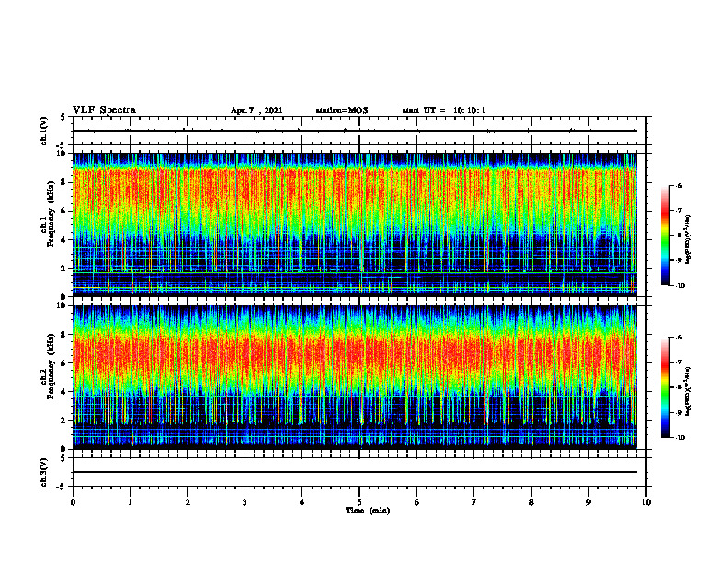Click time axis tick label '8'
Image resolution: width=728 pixels, height=563 pixels.
531,502
